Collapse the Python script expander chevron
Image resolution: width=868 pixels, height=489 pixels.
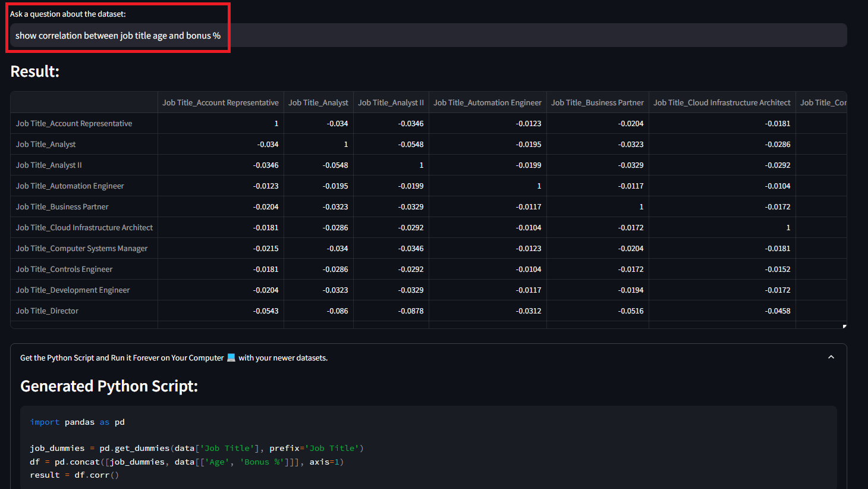pos(831,358)
